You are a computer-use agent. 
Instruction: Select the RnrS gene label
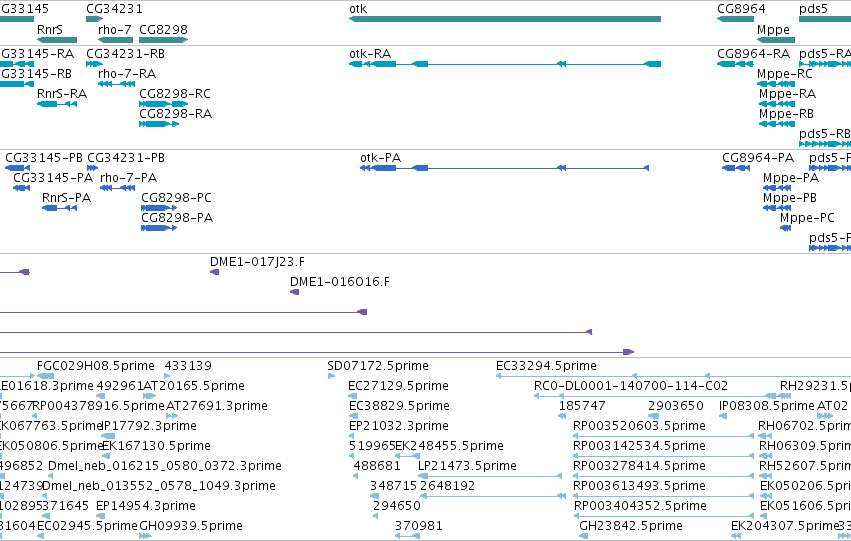(x=50, y=30)
